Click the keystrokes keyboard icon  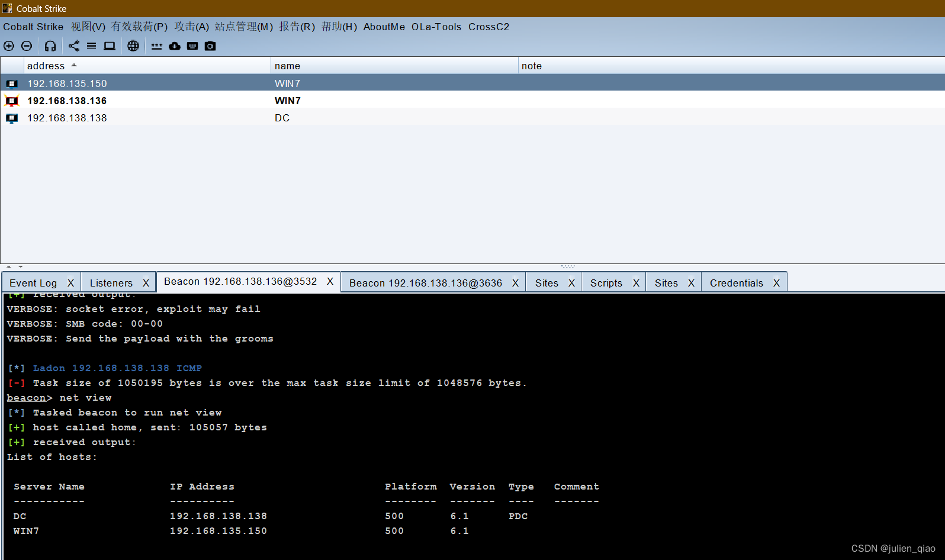coord(192,46)
